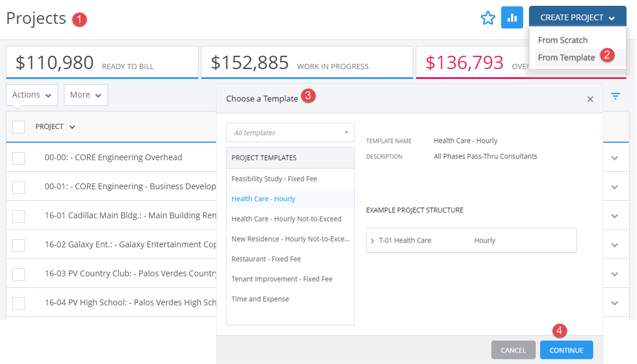Click the CONTINUE button
The height and width of the screenshot is (364, 637).
coord(566,349)
